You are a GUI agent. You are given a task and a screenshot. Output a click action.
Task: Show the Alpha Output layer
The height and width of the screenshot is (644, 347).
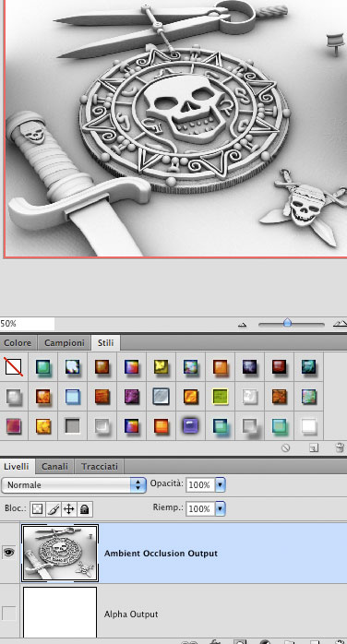(x=9, y=614)
